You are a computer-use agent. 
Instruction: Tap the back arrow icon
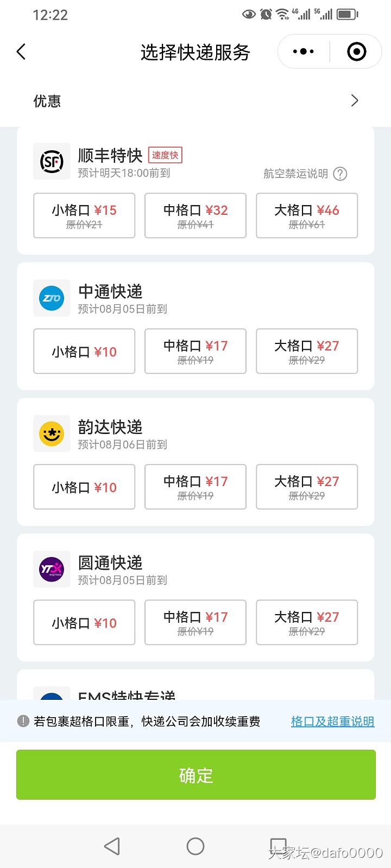(x=21, y=52)
